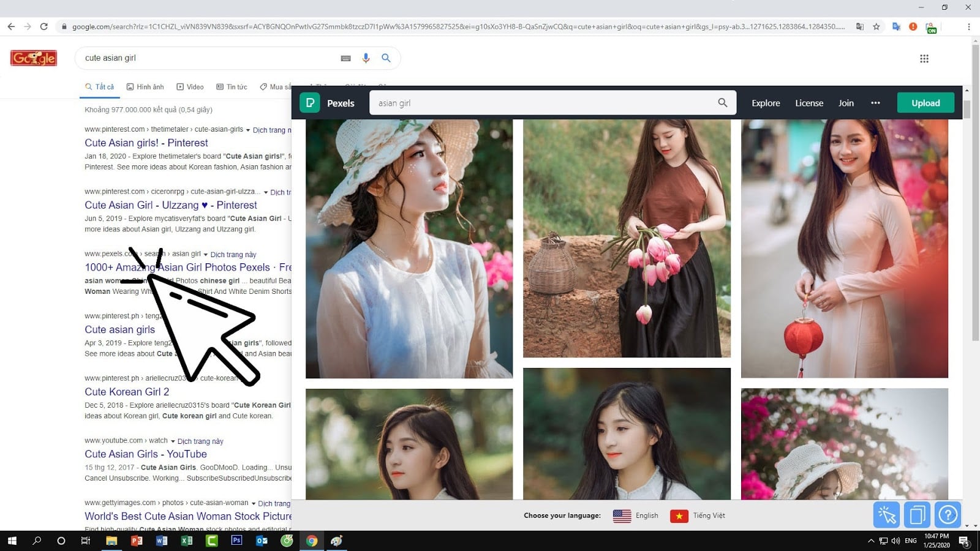
Task: Toggle the preview extension marked ON
Action: [931, 28]
